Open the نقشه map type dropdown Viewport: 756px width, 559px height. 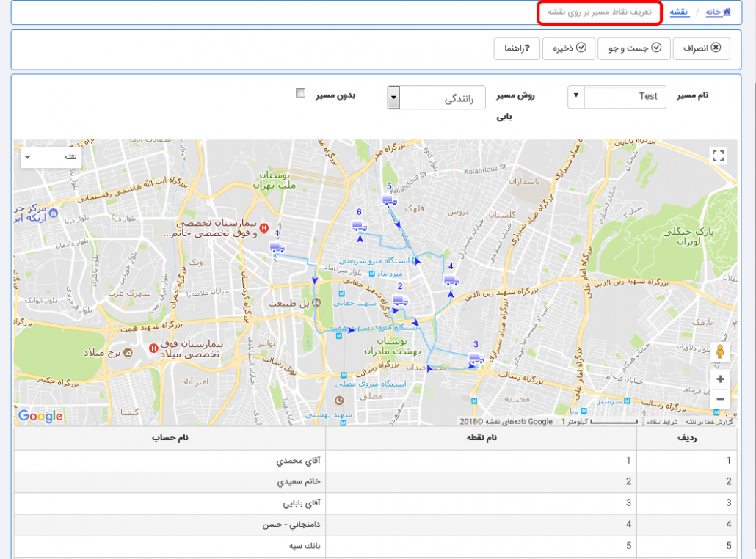49,157
